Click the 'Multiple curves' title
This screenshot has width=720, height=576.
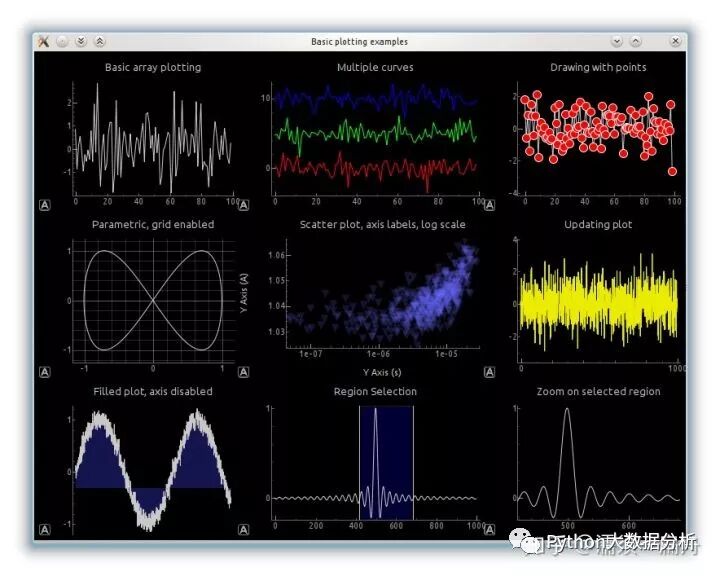[x=375, y=68]
